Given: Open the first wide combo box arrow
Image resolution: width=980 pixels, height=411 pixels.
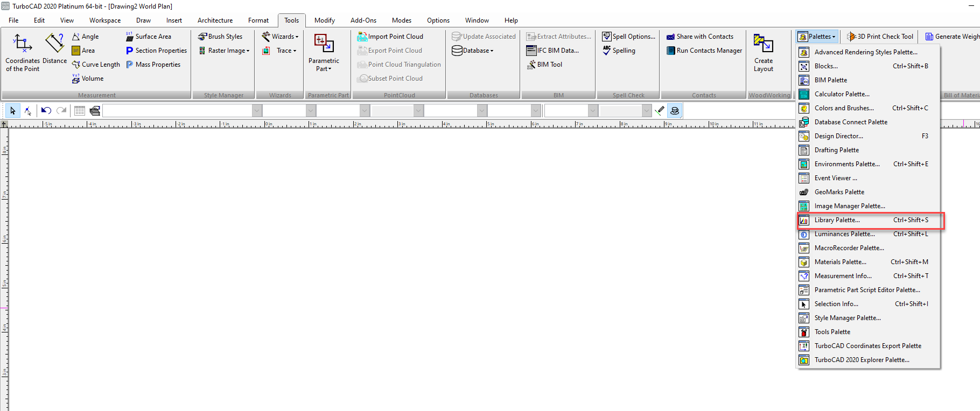Looking at the screenshot, I should [257, 111].
